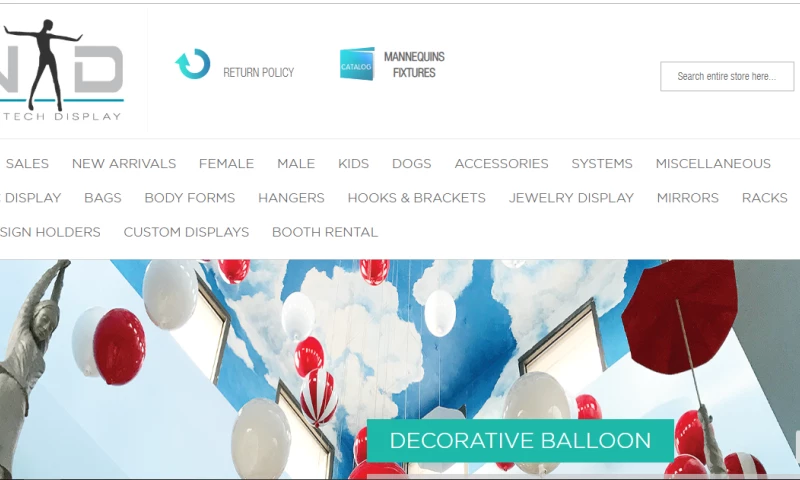Open the Dogs category

[x=412, y=164]
